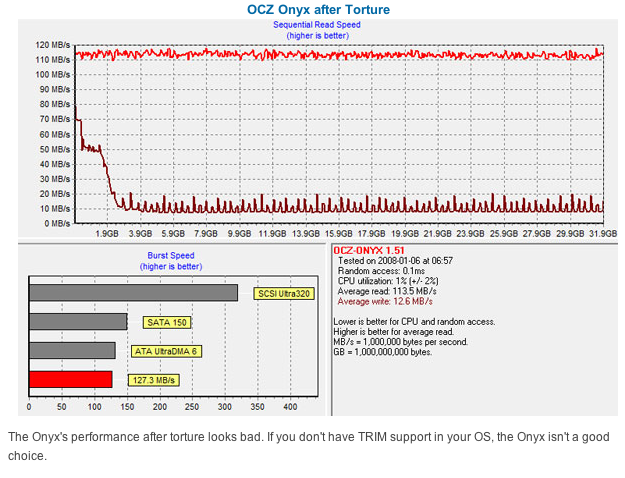Click the '120 MB/s' y-axis label
625x478 pixels.
point(53,45)
